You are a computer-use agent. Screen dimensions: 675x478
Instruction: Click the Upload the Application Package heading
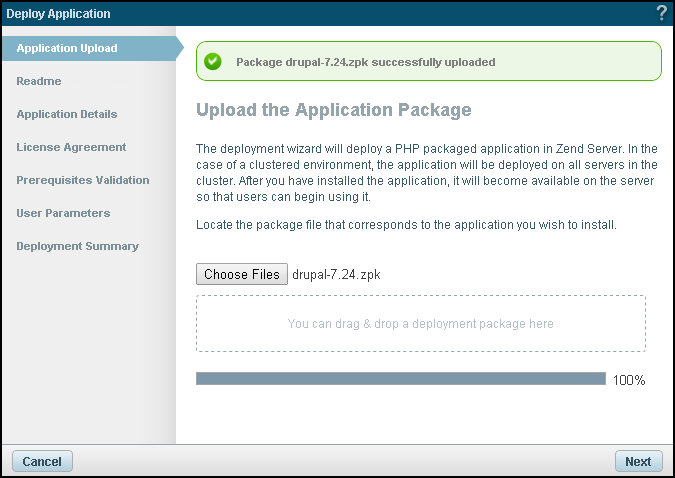(x=334, y=109)
